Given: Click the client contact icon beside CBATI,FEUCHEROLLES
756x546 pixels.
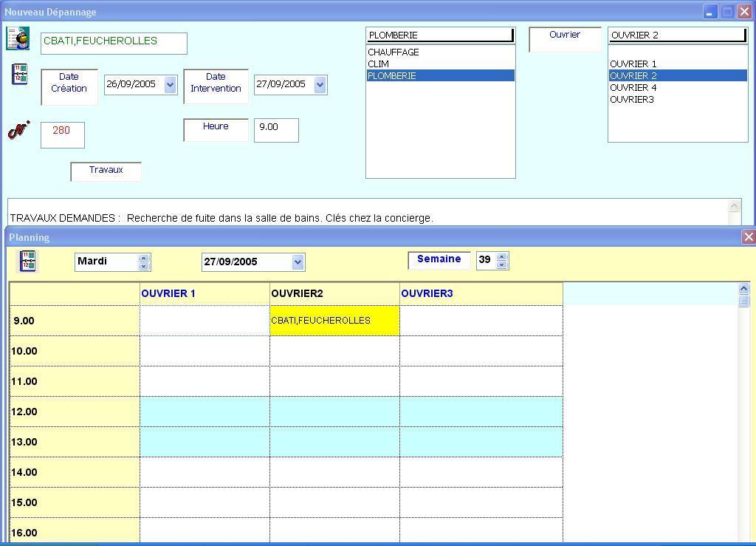Looking at the screenshot, I should [x=18, y=38].
